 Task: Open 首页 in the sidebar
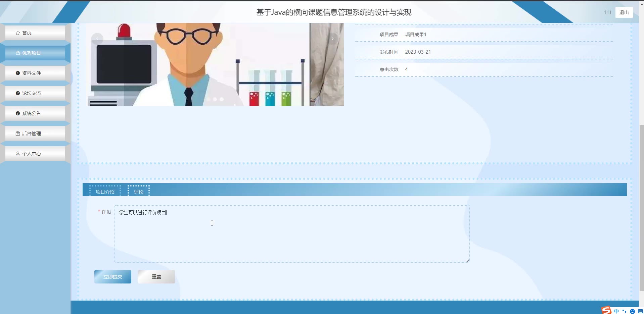point(35,33)
